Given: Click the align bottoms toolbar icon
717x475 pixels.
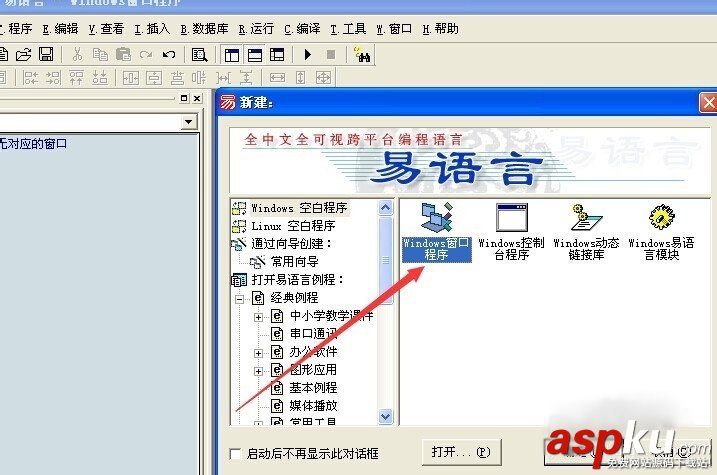Looking at the screenshot, I should coord(100,78).
